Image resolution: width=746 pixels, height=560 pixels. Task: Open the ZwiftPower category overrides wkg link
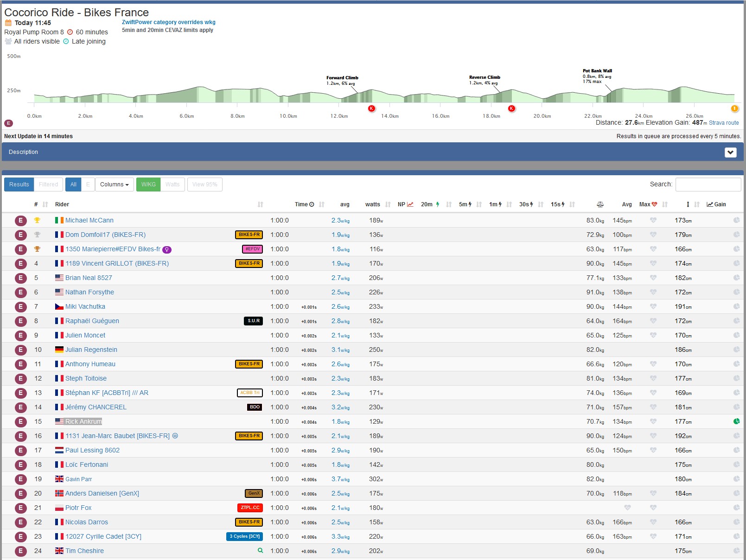169,22
